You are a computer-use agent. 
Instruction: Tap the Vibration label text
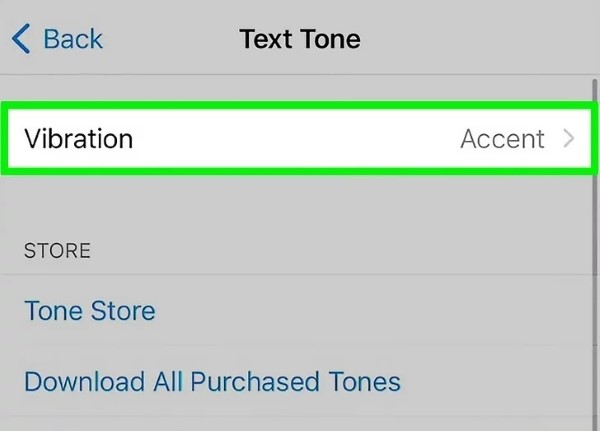(x=78, y=138)
